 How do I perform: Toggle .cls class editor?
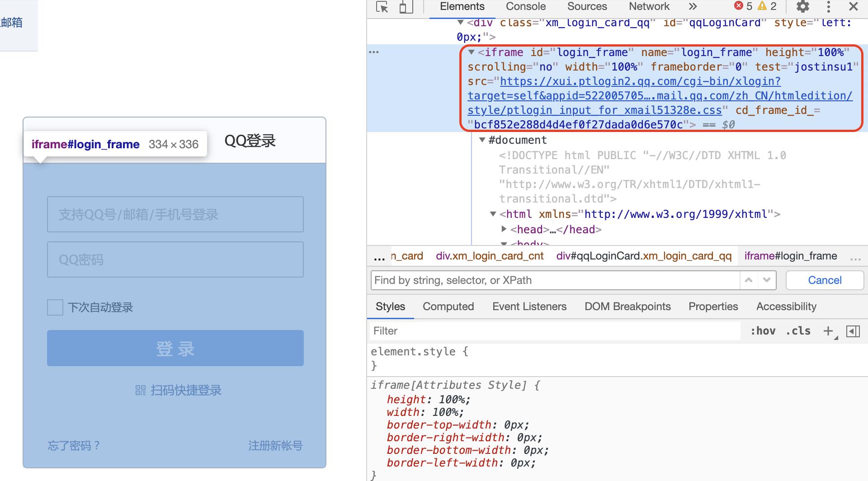click(x=798, y=331)
